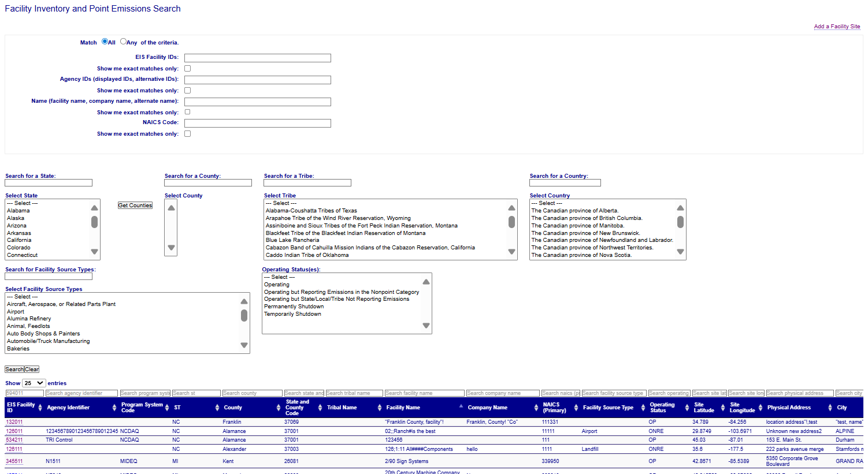Screen dimensions: 868x474
Task: Click down arrow of Select Tribe list scrollbar
Action: pyautogui.click(x=511, y=252)
